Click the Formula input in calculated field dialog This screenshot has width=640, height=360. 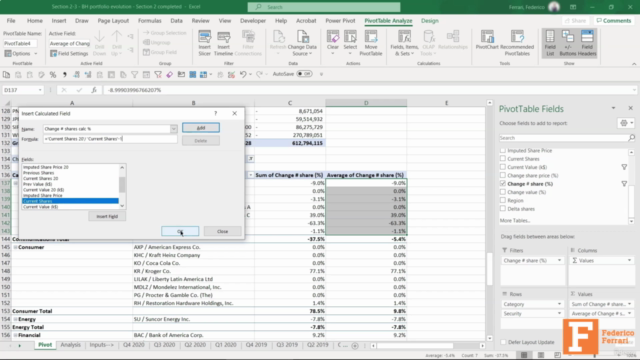[x=110, y=139]
